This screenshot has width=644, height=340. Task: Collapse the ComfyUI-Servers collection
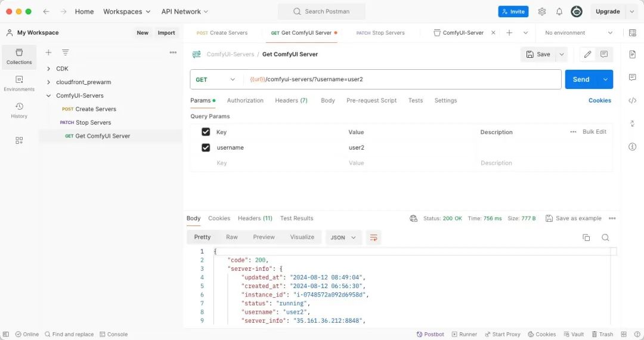[48, 95]
